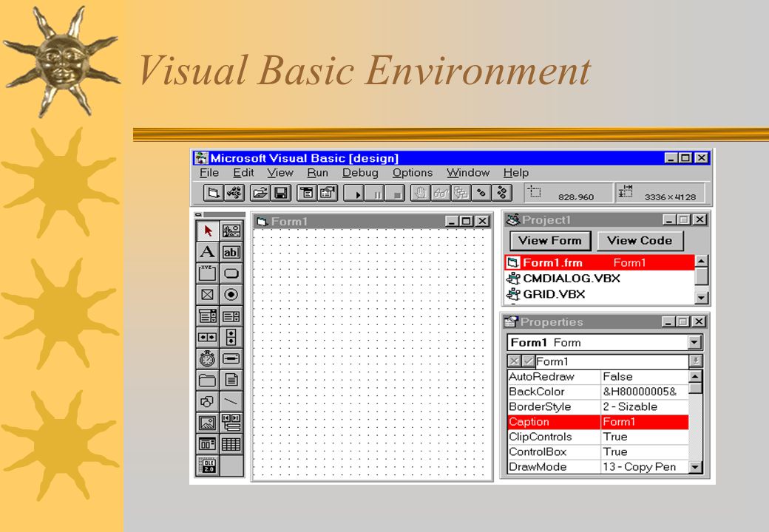
Task: Click the New Module toolbar icon
Action: pyautogui.click(x=234, y=193)
